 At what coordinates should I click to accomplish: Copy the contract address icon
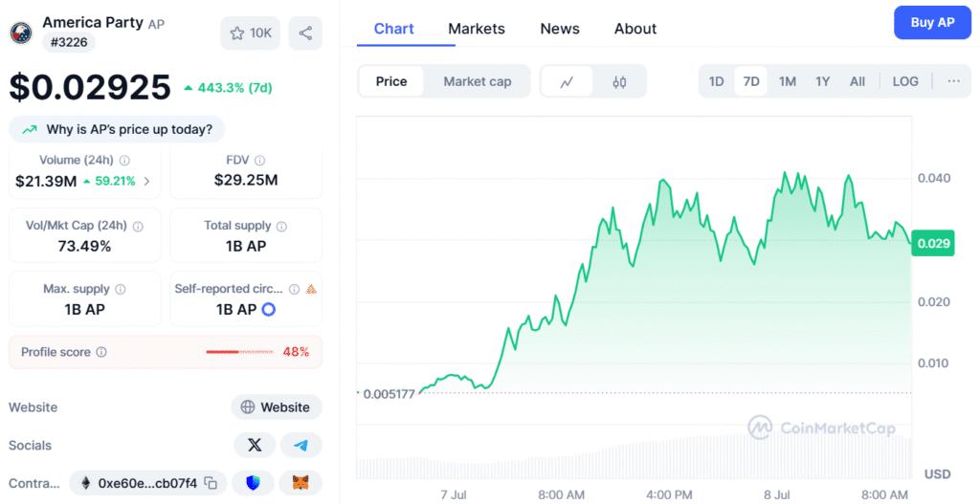click(212, 483)
